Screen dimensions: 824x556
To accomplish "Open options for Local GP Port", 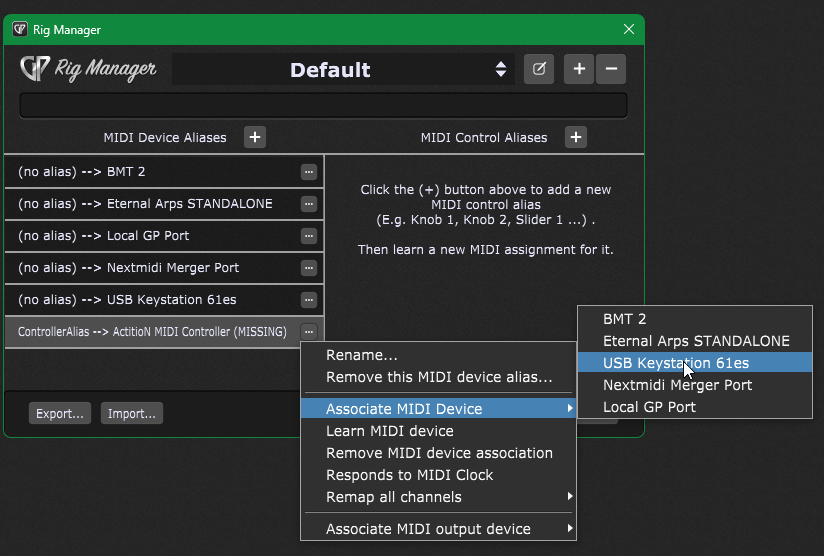I will tap(309, 236).
